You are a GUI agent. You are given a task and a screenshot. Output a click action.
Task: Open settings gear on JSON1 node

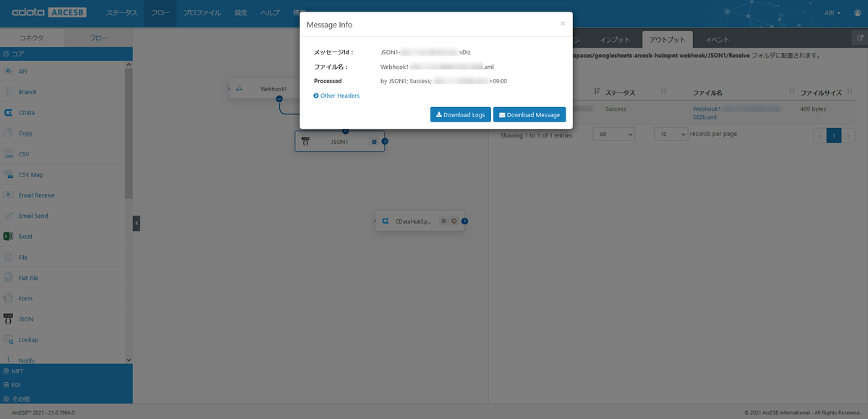click(x=374, y=142)
